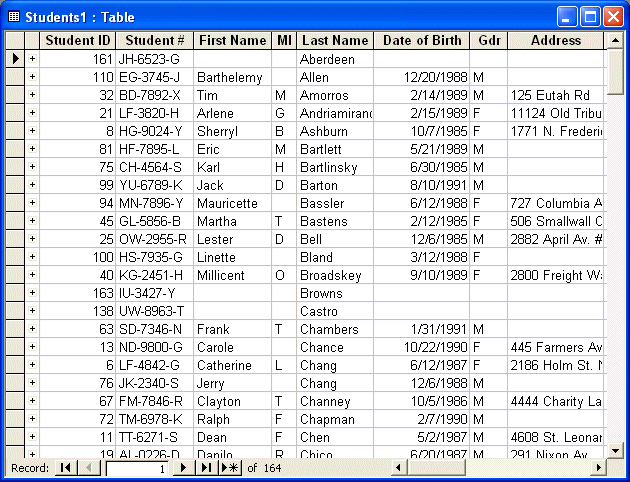Expand subdatasheet for Frank Chambers row
630x482 pixels.
click(x=33, y=329)
